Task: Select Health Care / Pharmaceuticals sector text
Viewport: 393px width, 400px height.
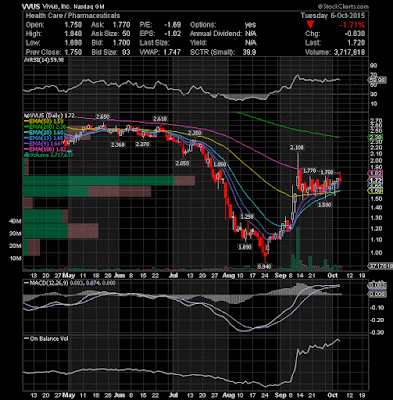Action: [x=73, y=16]
